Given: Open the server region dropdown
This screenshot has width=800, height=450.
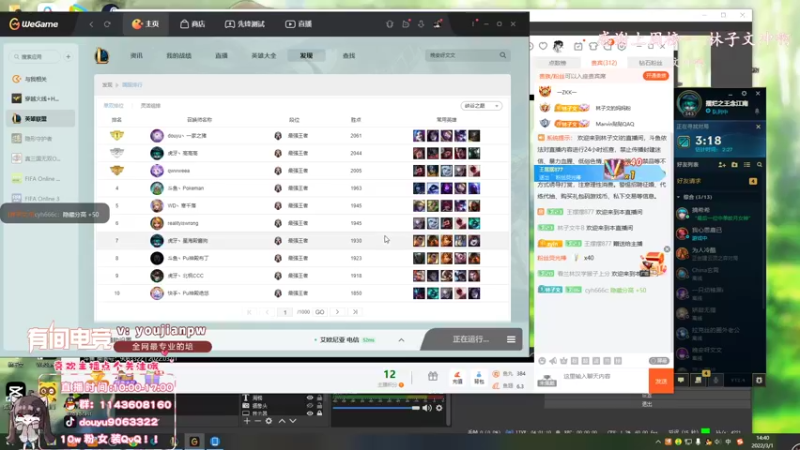Looking at the screenshot, I should pyautogui.click(x=481, y=106).
